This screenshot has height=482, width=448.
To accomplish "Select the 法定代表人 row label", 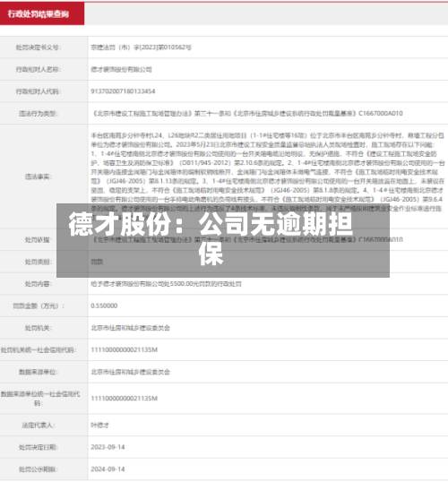I will [38, 426].
